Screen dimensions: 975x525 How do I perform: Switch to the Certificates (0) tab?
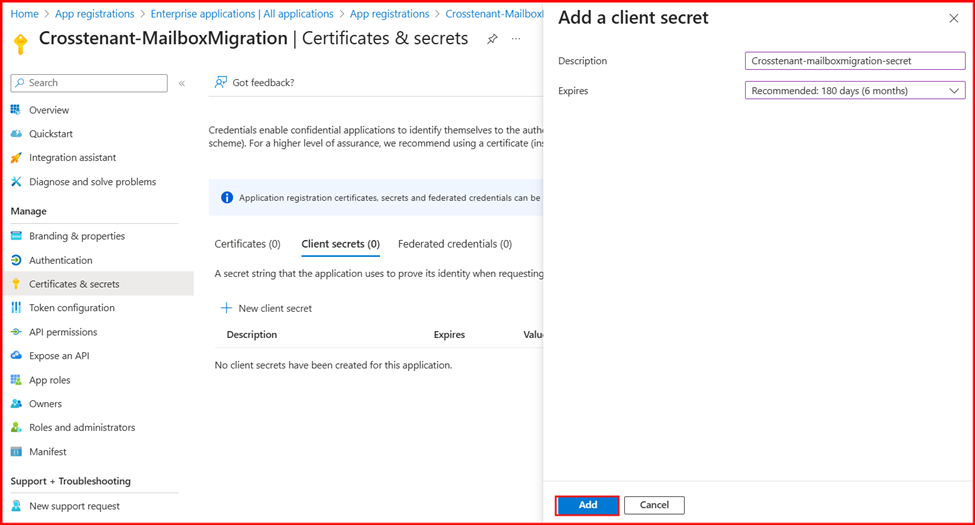tap(247, 244)
